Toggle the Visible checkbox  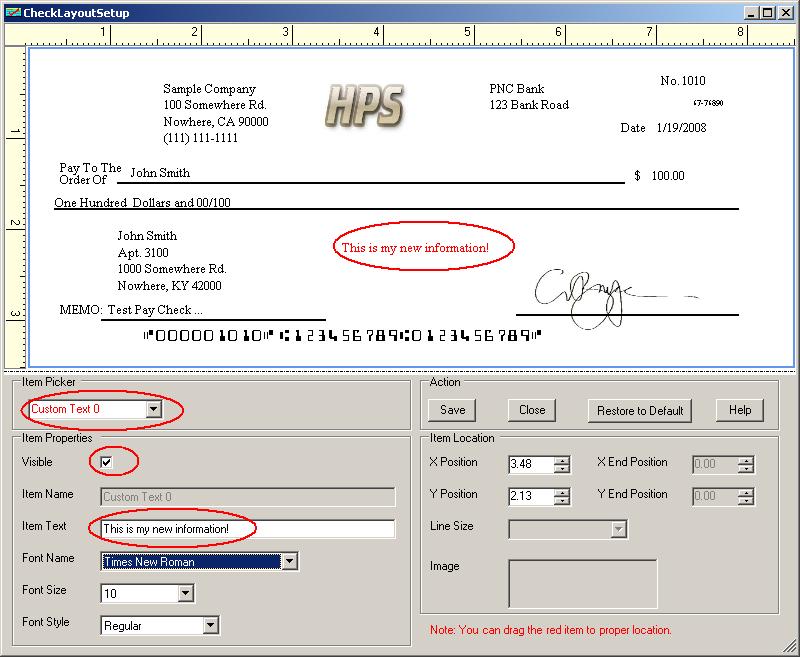click(x=107, y=462)
